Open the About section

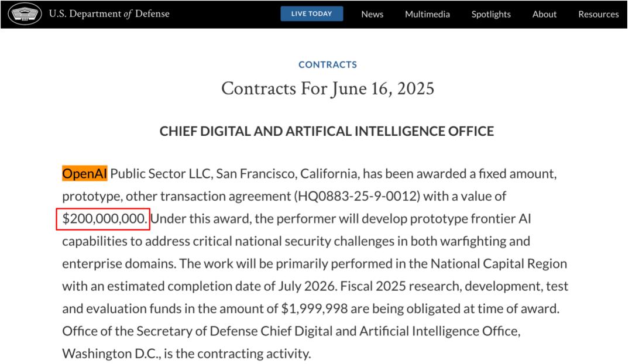tap(544, 13)
